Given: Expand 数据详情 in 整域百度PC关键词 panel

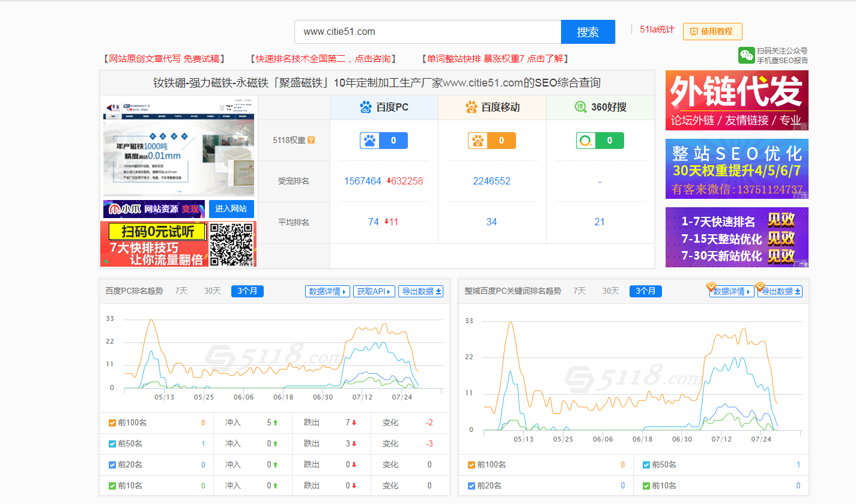Looking at the screenshot, I should click(732, 291).
